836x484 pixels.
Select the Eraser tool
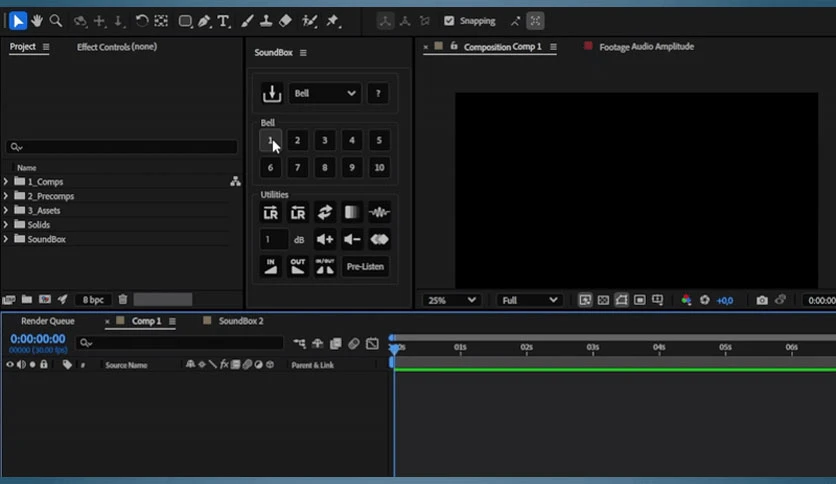pyautogui.click(x=285, y=21)
